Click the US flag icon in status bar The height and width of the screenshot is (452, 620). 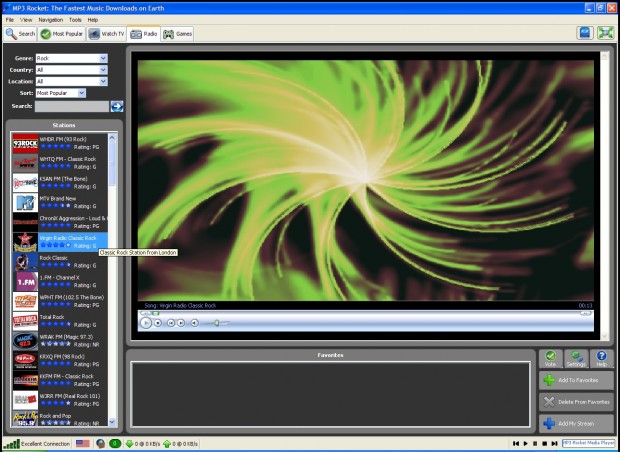tap(83, 444)
